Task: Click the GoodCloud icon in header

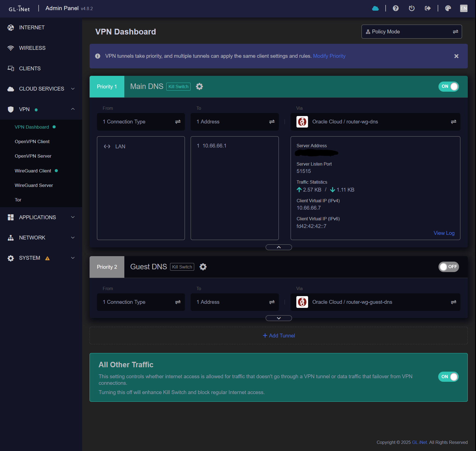Action: (375, 8)
